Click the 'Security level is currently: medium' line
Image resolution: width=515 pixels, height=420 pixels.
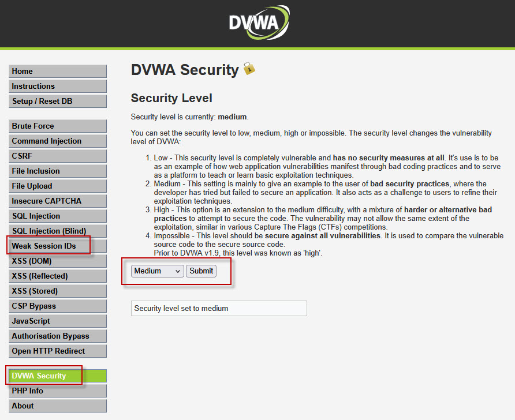coord(190,117)
